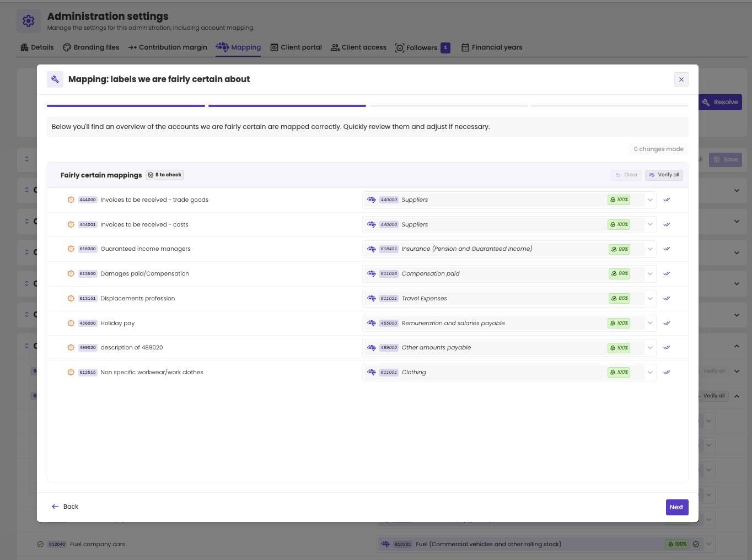The image size is (752, 560).
Task: Click the status icon beside Displacements profession
Action: point(71,299)
